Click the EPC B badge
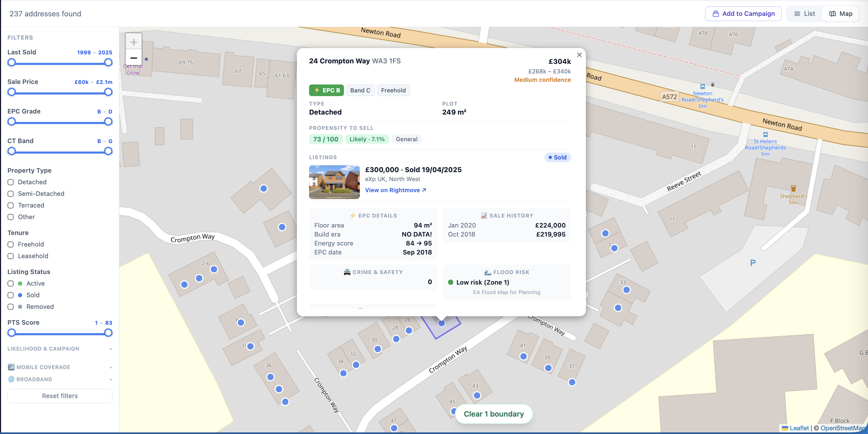The height and width of the screenshot is (434, 868). 326,90
